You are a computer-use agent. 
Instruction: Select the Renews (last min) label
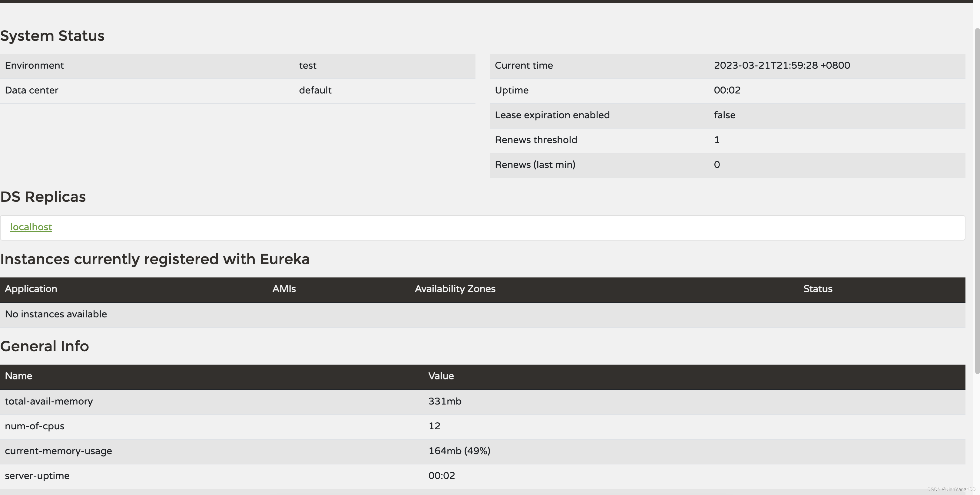pos(535,165)
